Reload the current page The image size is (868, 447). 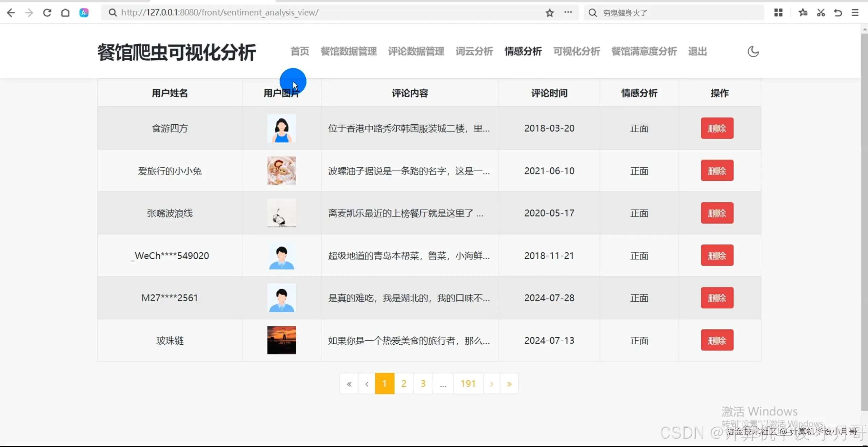pyautogui.click(x=47, y=13)
